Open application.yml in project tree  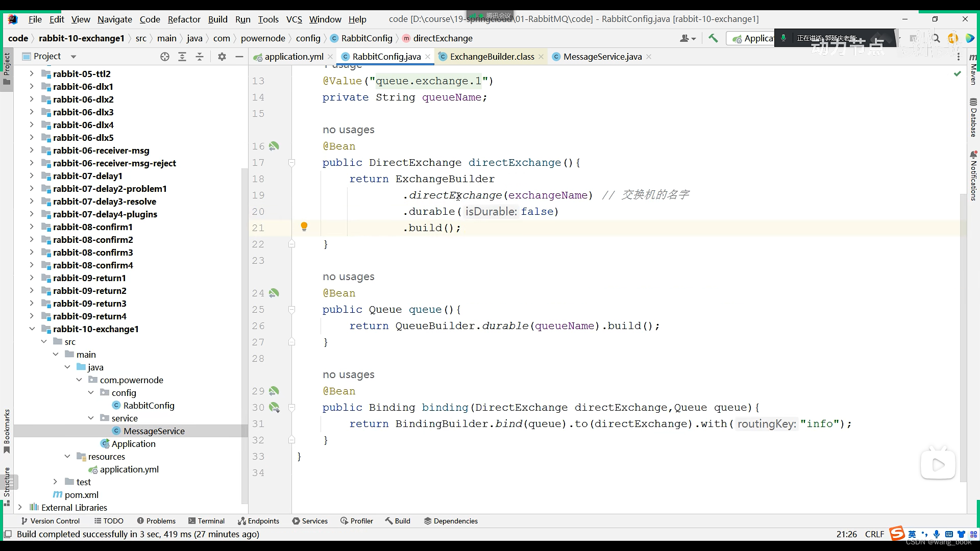pos(129,469)
